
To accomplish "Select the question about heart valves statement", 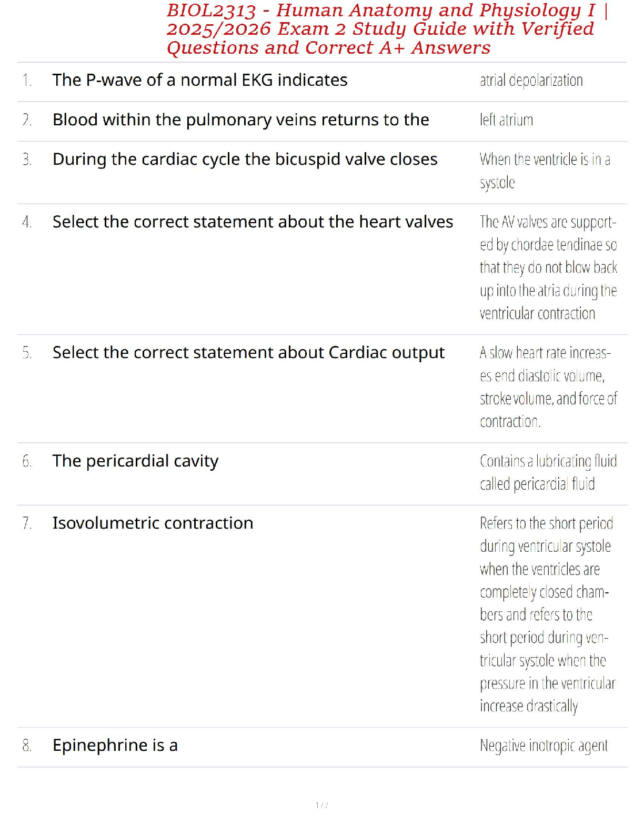I will tap(253, 222).
